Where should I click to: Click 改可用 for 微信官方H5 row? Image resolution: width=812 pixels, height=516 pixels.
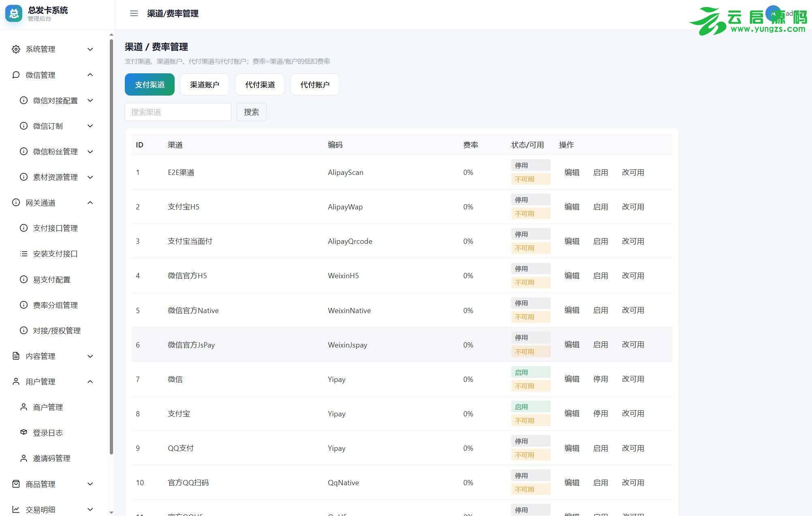tap(633, 276)
